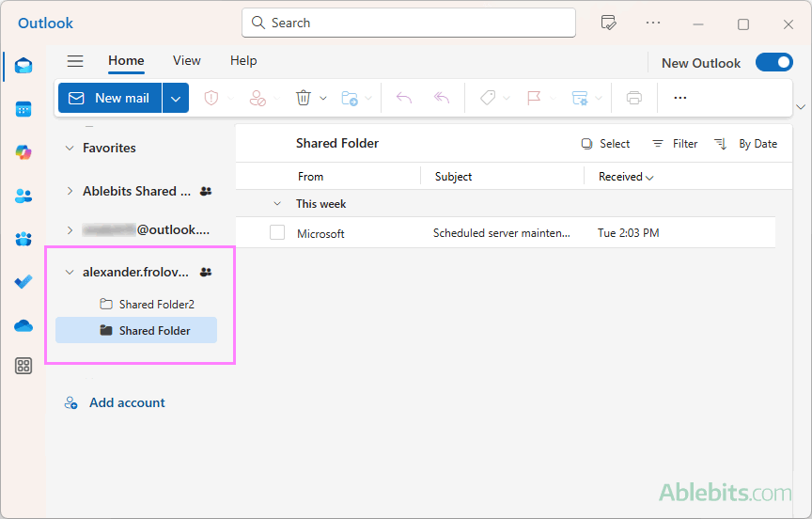This screenshot has height=519, width=812.
Task: Open Calendar from the left sidebar
Action: click(23, 109)
